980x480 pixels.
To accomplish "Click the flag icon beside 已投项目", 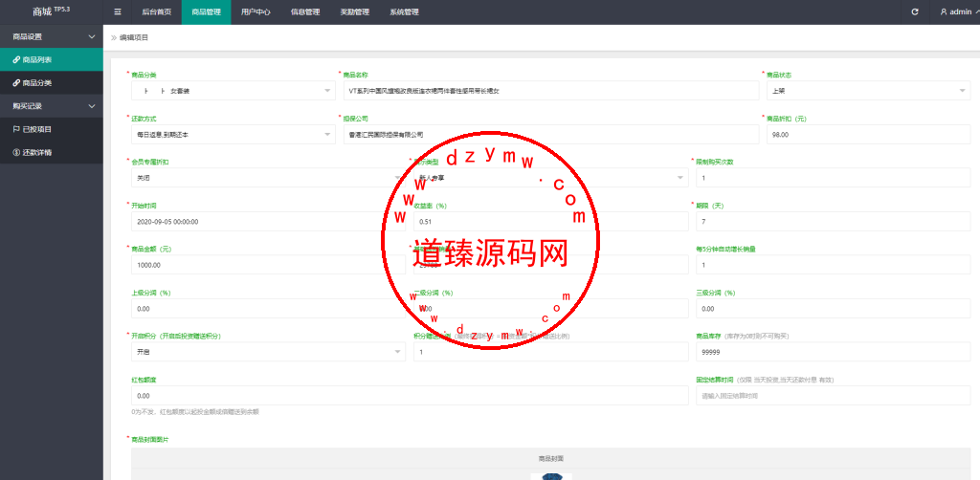I will pos(16,129).
